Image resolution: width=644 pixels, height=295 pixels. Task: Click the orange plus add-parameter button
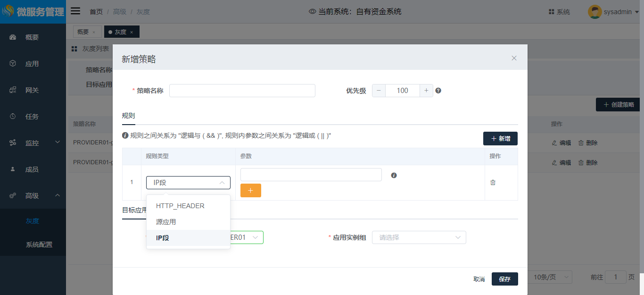point(250,190)
